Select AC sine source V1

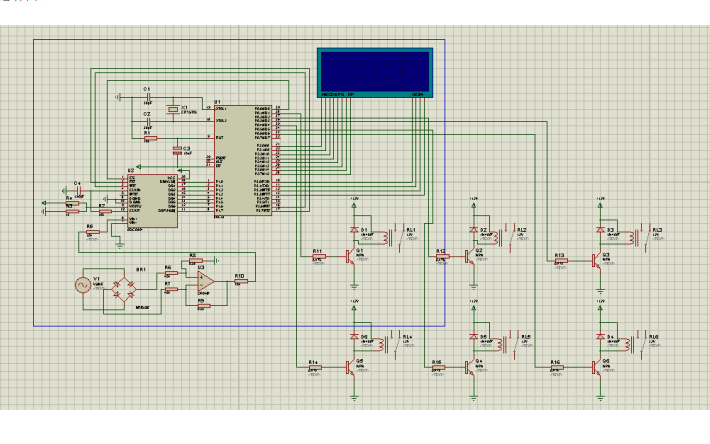pos(83,285)
